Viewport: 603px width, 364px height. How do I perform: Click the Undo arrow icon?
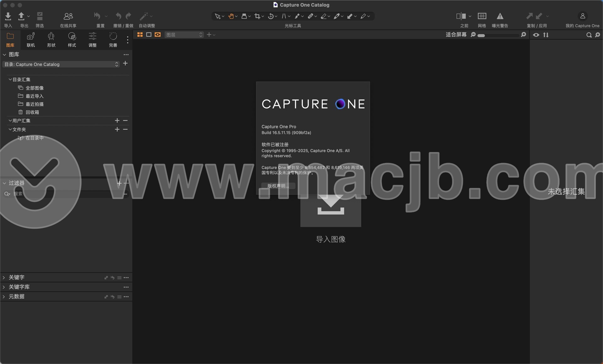click(118, 16)
